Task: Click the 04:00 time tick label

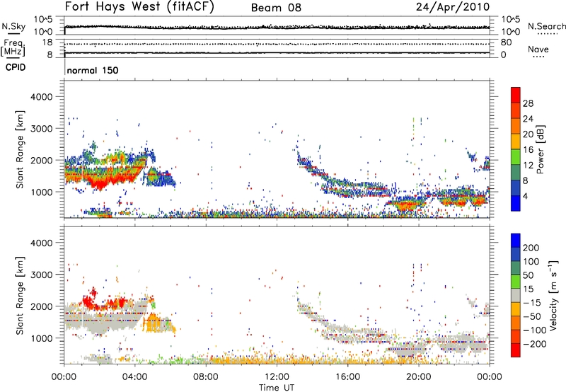Action: point(134,377)
